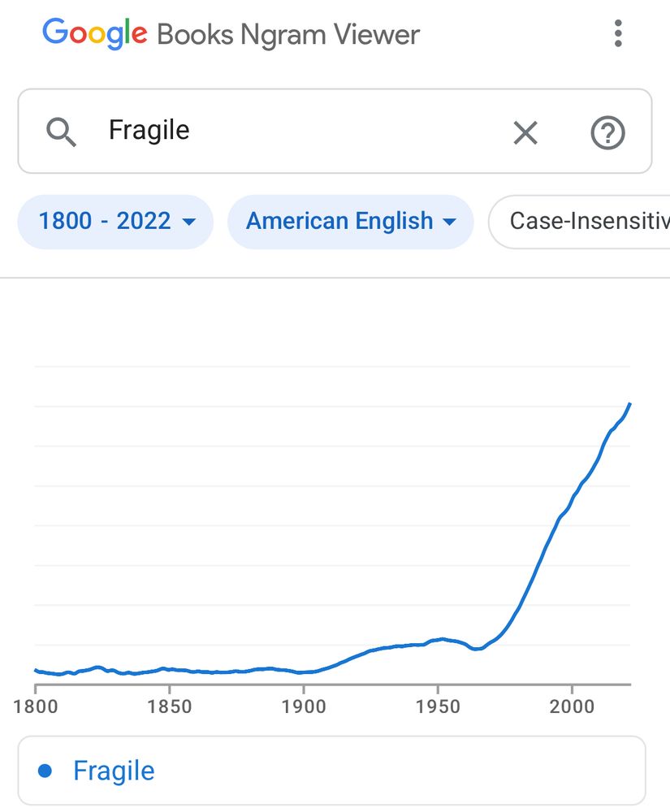670x812 pixels.
Task: Click the Books Ngram Viewer title
Action: coord(287,35)
